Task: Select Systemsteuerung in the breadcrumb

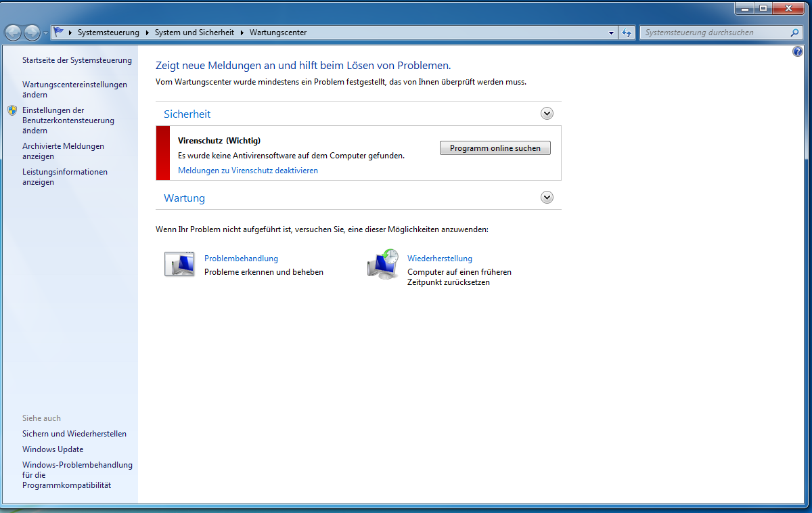Action: [x=108, y=32]
